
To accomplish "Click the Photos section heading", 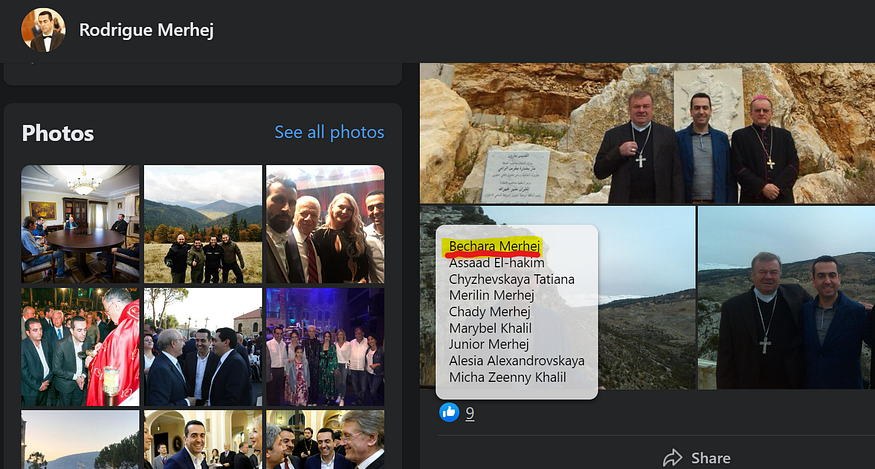I will (x=58, y=133).
